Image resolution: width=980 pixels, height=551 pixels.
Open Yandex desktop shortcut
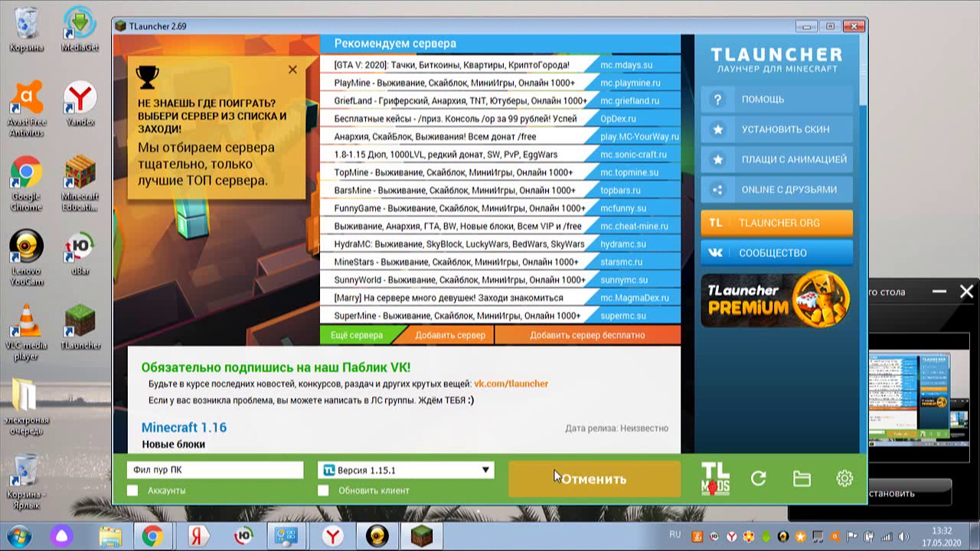click(x=80, y=104)
